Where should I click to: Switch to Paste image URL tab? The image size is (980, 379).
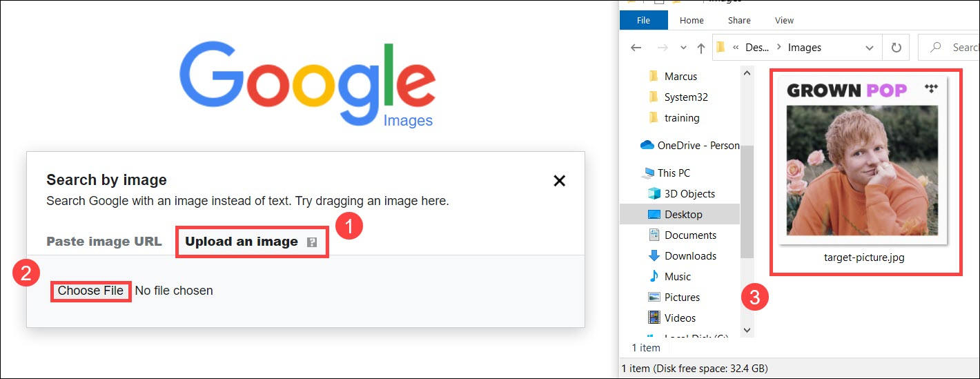(104, 242)
